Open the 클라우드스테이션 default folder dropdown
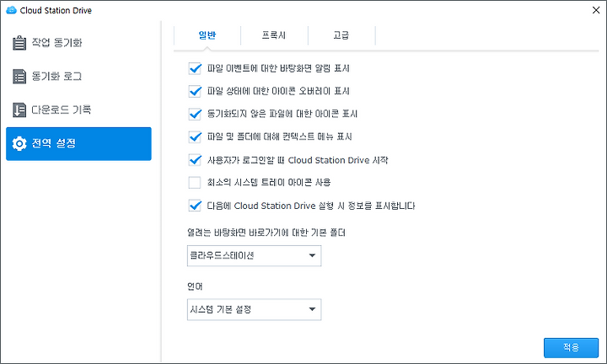This screenshot has height=364, width=607. (254, 255)
